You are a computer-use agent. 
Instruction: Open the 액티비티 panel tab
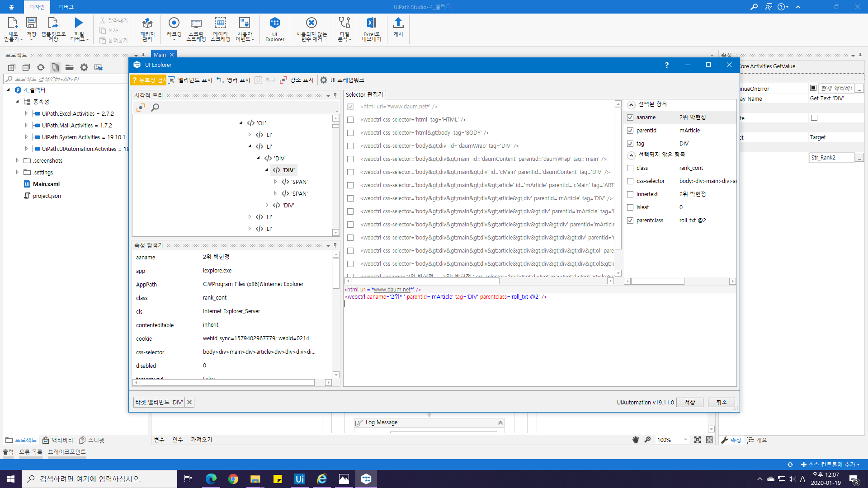[58, 440]
